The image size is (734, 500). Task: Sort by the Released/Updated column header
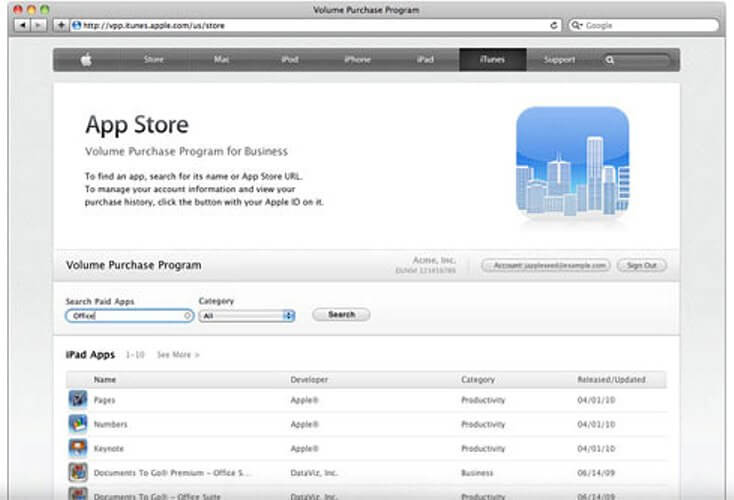click(611, 380)
